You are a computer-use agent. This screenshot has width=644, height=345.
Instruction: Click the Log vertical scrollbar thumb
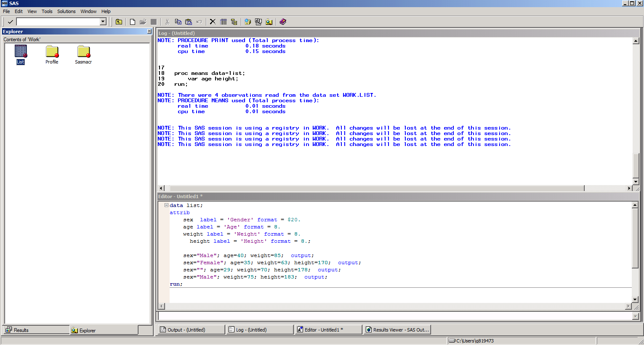636,166
